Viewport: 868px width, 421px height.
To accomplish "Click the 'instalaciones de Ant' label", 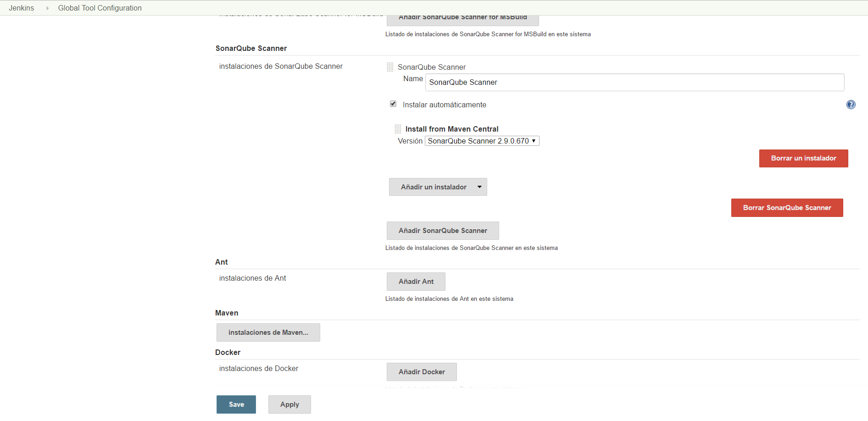I will coord(252,278).
